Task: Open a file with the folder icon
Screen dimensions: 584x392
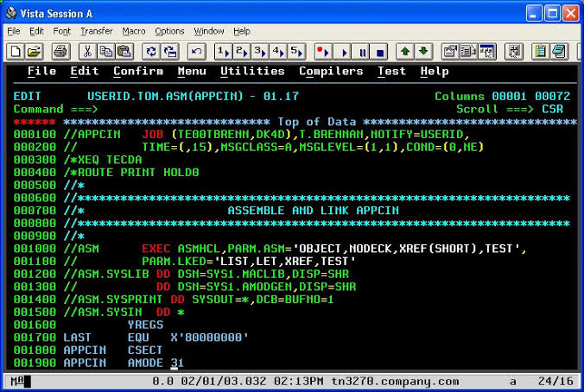Action: pos(34,51)
